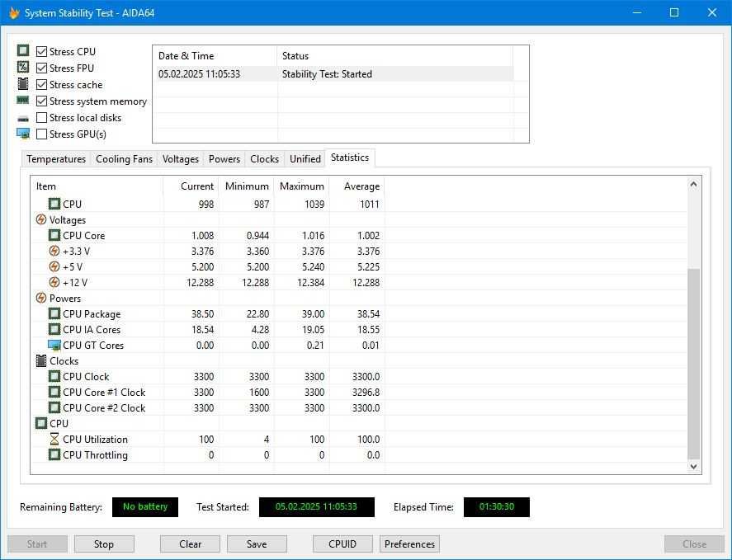Click the Minimum column header

(x=246, y=186)
